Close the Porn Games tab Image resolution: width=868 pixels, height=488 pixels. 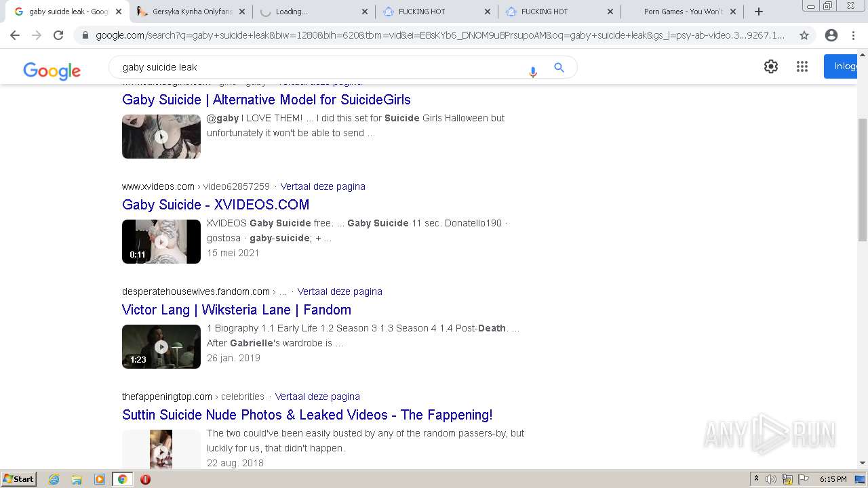[732, 12]
